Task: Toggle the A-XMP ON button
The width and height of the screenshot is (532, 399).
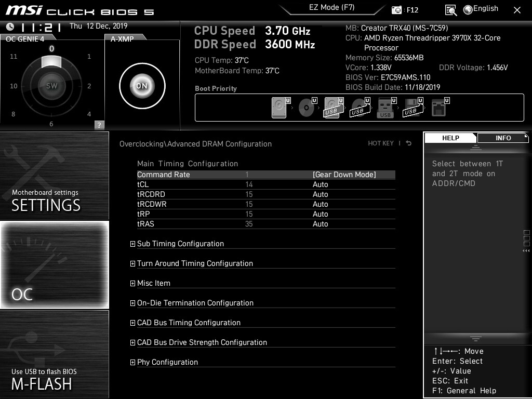Action: [142, 86]
